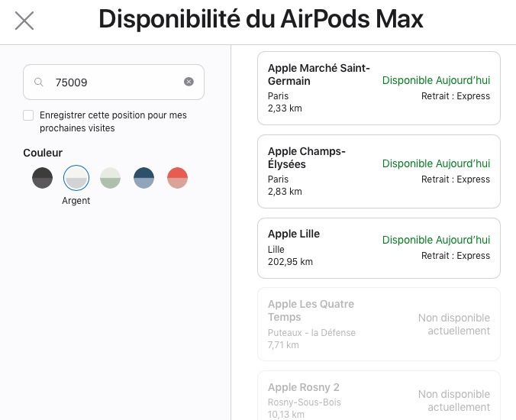Viewport: 516px width, 420px height.
Task: Choose the Apple Lille store
Action: (x=379, y=248)
